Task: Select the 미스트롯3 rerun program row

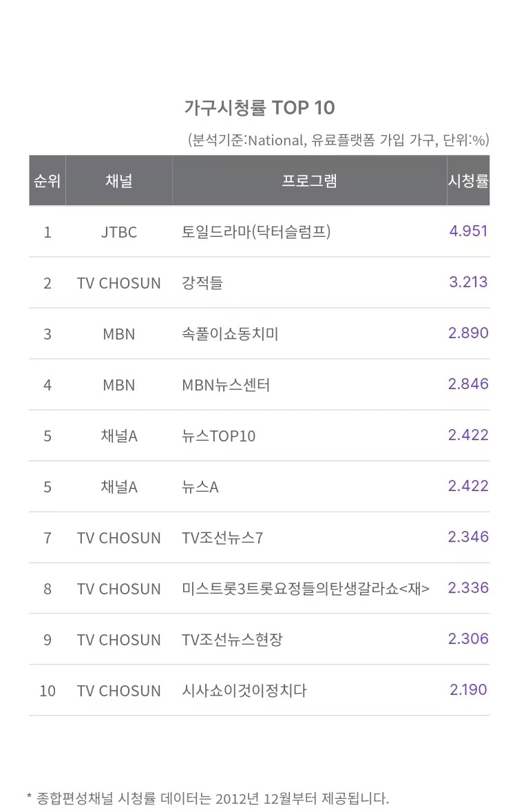Action: pos(260,589)
